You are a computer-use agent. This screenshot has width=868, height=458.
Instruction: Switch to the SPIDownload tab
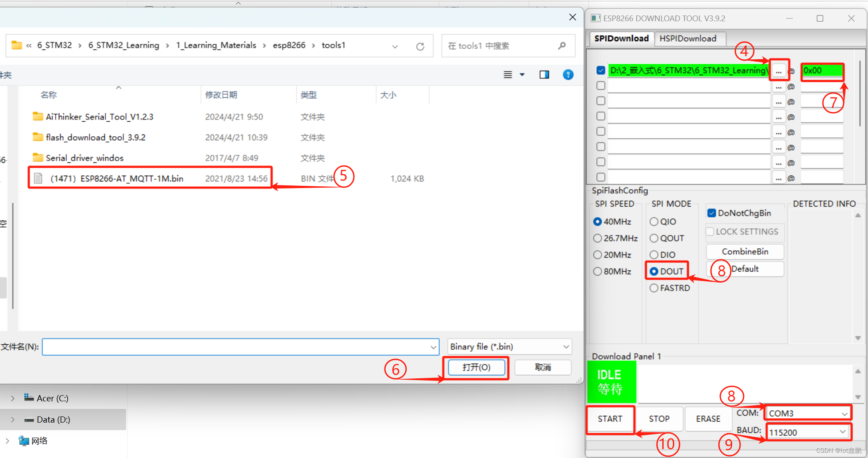click(622, 38)
